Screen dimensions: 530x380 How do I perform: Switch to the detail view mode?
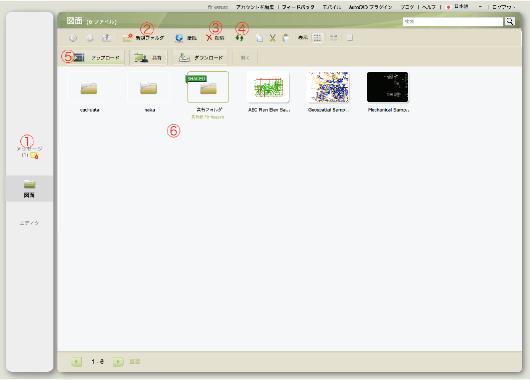[x=350, y=38]
